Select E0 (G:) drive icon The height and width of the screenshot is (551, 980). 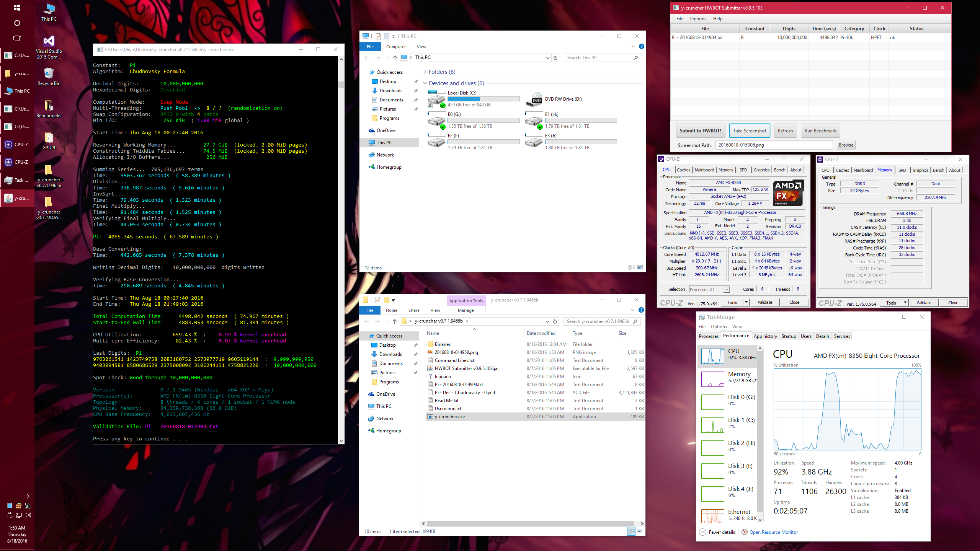436,121
